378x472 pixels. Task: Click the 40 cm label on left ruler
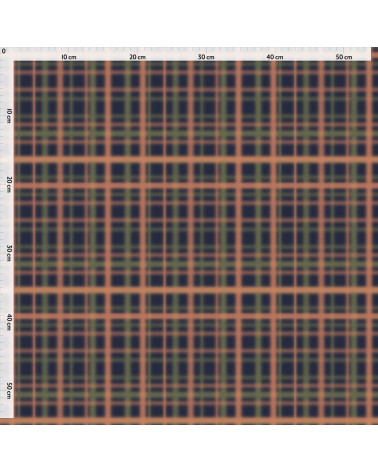click(x=9, y=322)
